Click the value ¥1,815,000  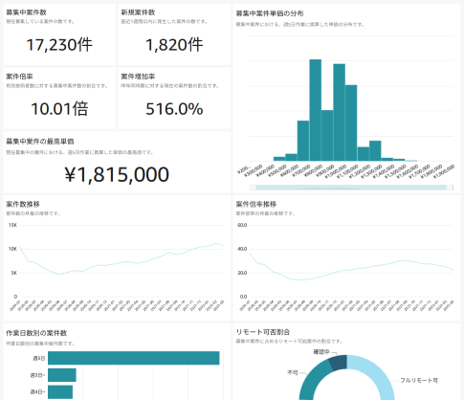click(x=117, y=174)
